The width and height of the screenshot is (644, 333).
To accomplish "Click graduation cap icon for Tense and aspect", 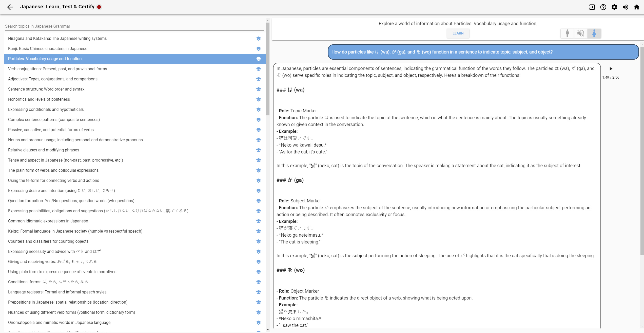I will tap(259, 160).
